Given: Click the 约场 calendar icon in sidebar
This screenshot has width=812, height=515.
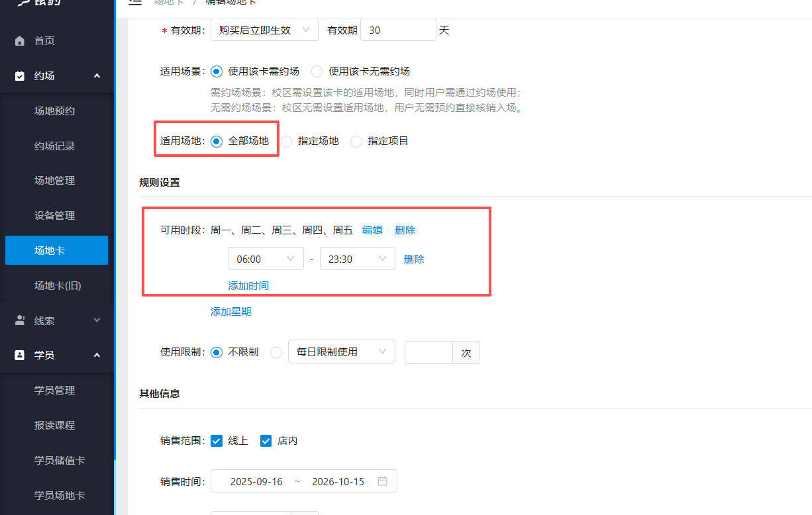Looking at the screenshot, I should (21, 75).
